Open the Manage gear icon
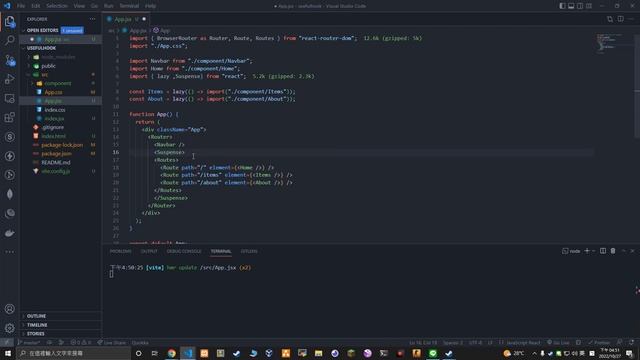This screenshot has height=360, width=640. coord(10,328)
